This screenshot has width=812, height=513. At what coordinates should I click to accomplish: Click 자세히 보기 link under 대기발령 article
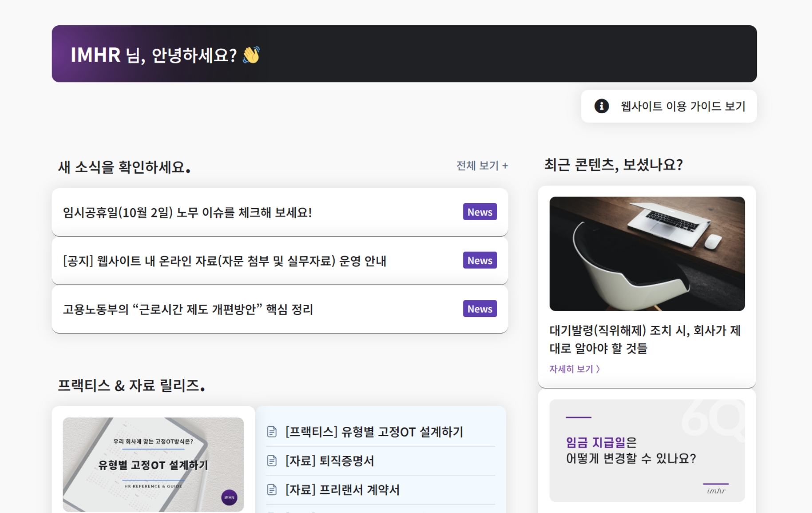575,369
